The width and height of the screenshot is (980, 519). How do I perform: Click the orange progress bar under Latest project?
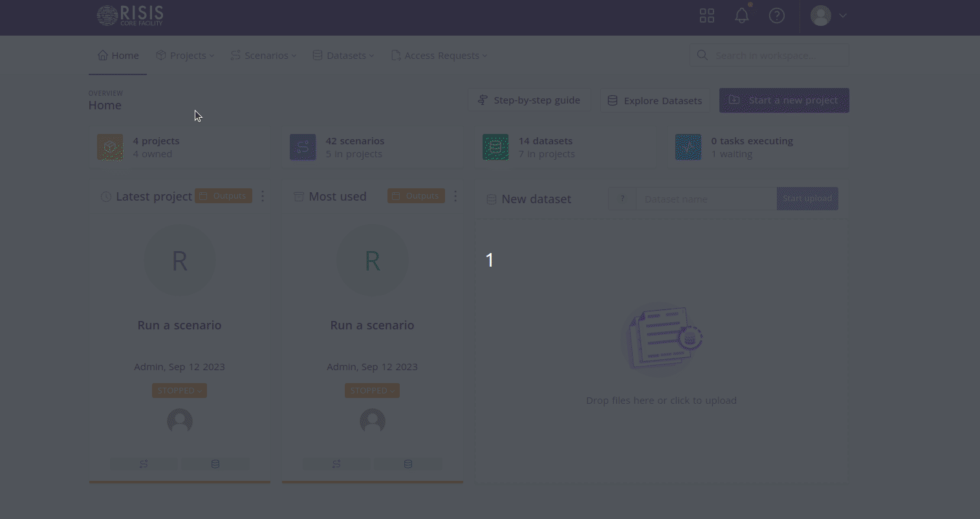(x=179, y=482)
